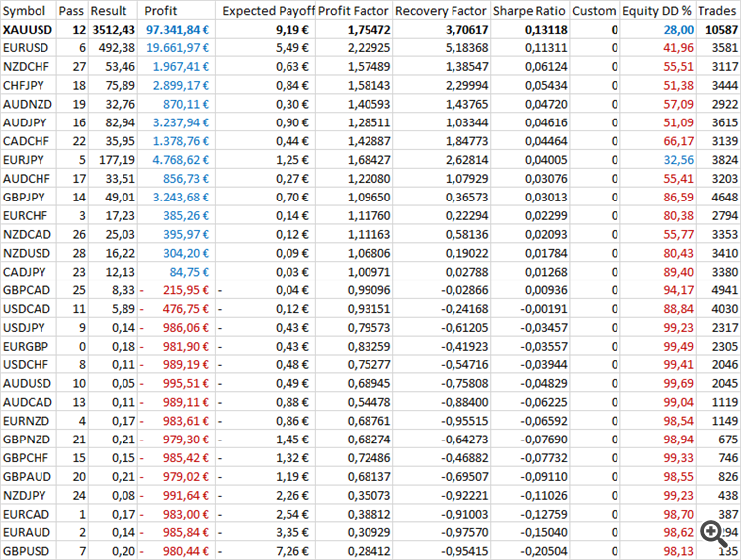Screen dimensions: 741x560
Task: Click the profit value 3.243,68 €
Action: coord(181,198)
